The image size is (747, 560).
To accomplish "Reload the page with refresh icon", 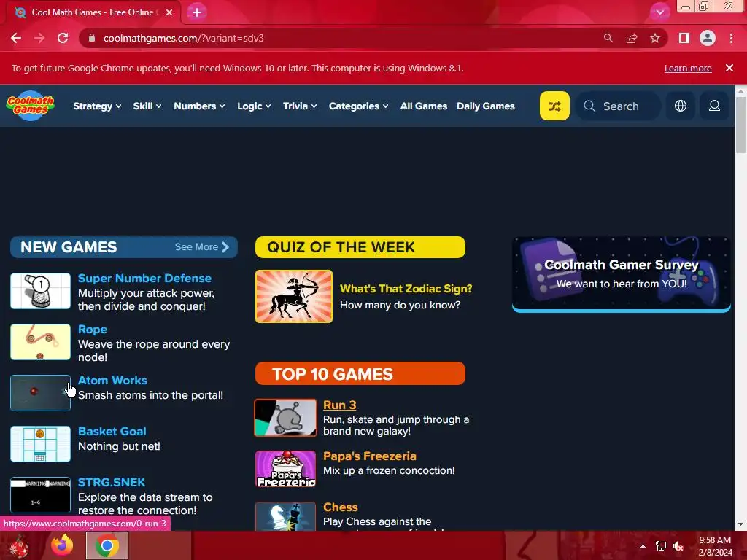I will pos(63,38).
